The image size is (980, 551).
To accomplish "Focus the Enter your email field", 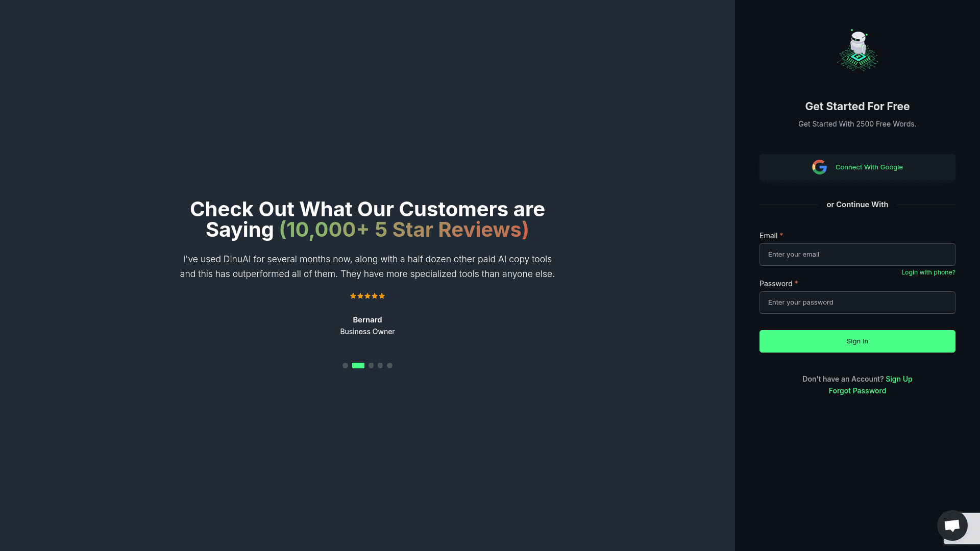I will [x=857, y=255].
